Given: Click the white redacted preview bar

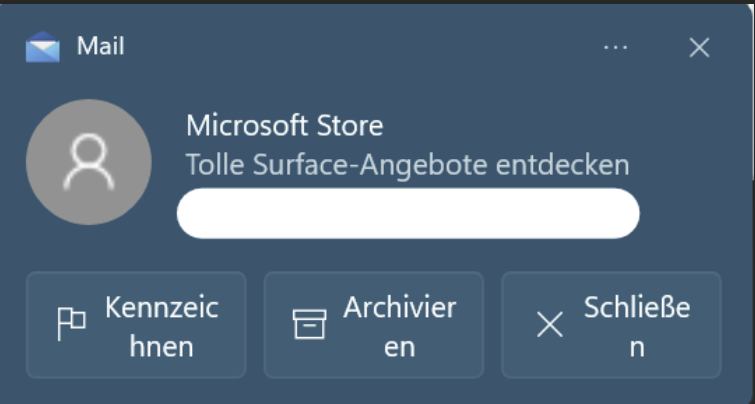Looking at the screenshot, I should [x=408, y=214].
